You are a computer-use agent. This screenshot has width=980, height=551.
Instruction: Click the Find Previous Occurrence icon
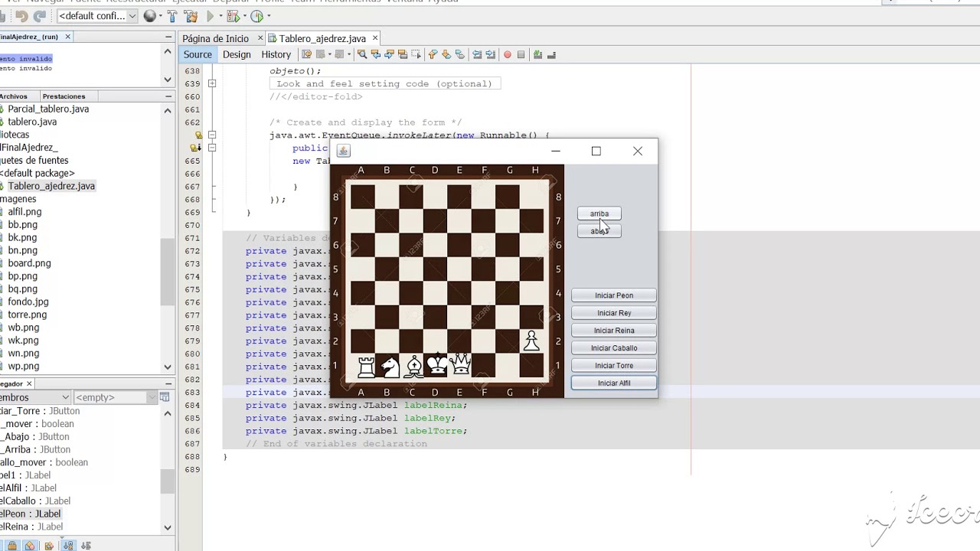(376, 54)
